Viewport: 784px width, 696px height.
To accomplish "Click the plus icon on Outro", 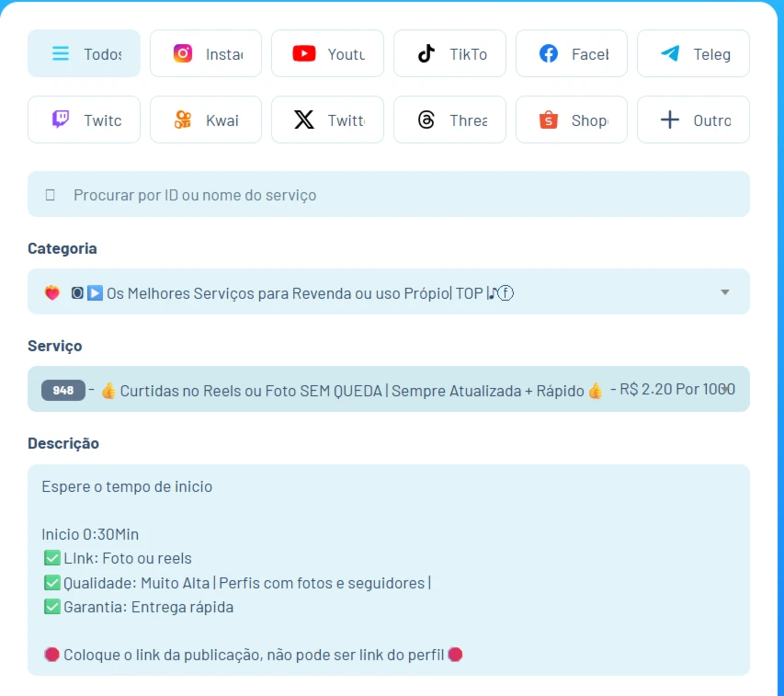I will click(670, 120).
